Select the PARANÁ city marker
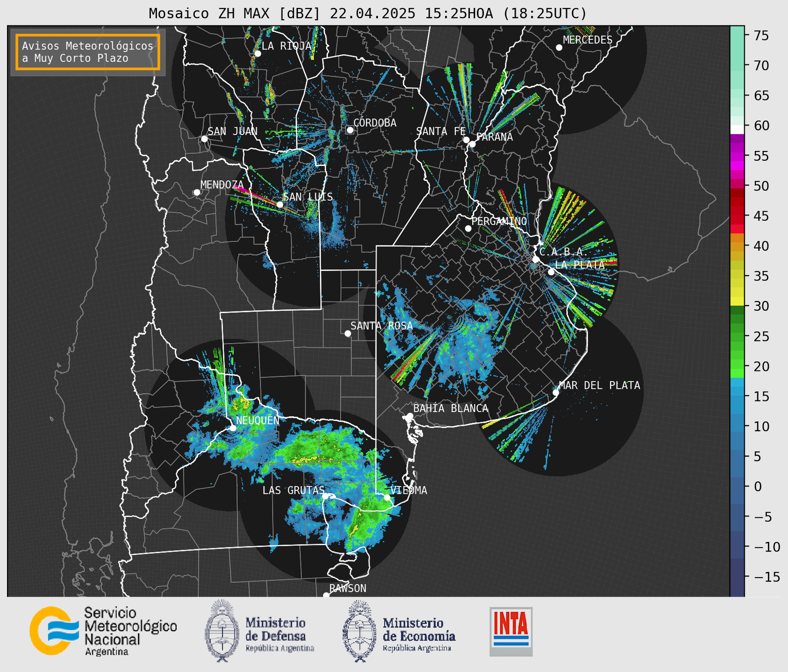This screenshot has height=672, width=788. pos(472,144)
